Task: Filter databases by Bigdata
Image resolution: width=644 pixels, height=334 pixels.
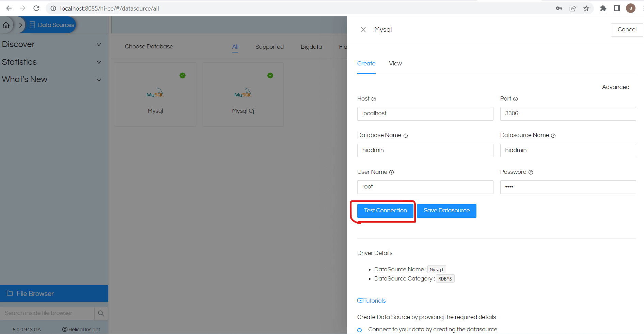Action: click(311, 47)
